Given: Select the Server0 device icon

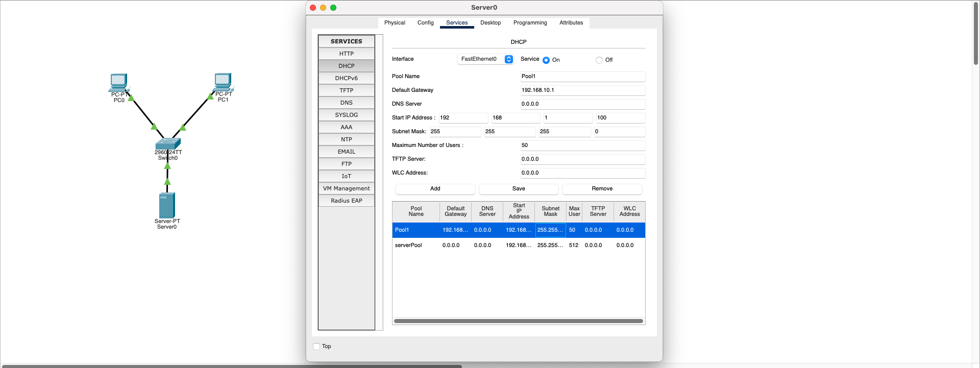Looking at the screenshot, I should click(x=167, y=205).
